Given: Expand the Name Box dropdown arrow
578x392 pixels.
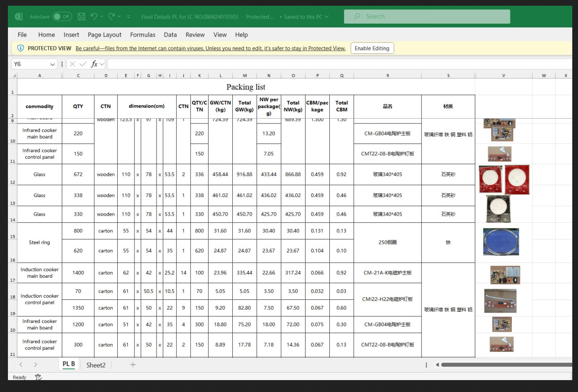Looking at the screenshot, I should click(53, 64).
